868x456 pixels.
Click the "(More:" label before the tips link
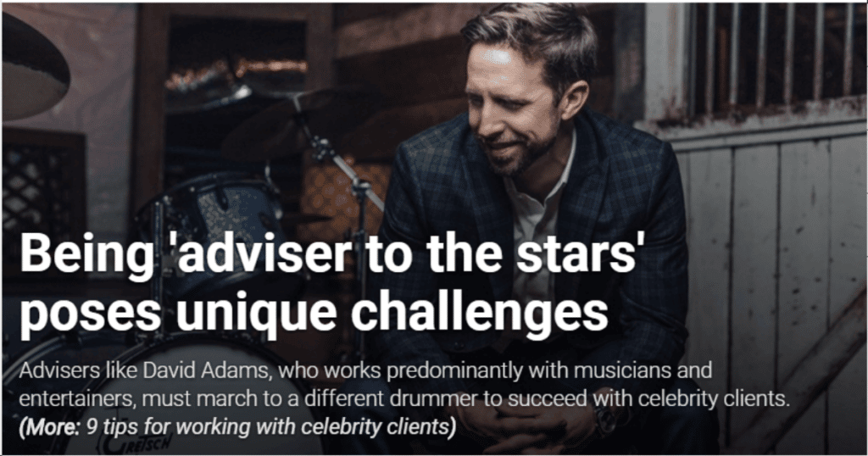tap(50, 427)
